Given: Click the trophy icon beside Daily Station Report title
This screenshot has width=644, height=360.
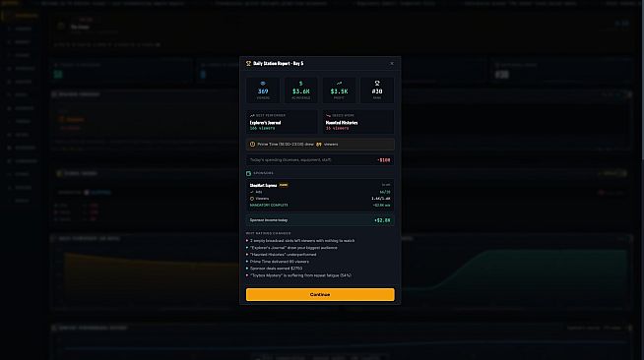Looking at the screenshot, I should [248, 64].
